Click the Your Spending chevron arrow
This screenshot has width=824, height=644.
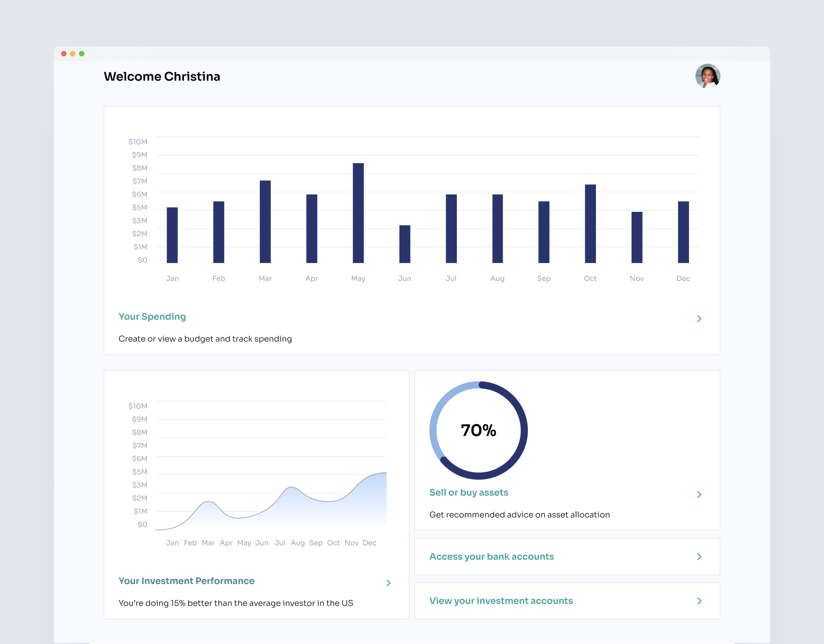(x=699, y=319)
